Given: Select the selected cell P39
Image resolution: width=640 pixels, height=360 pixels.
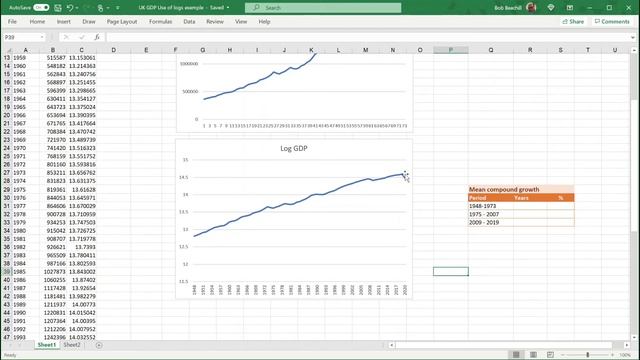Looking at the screenshot, I should pyautogui.click(x=451, y=271).
